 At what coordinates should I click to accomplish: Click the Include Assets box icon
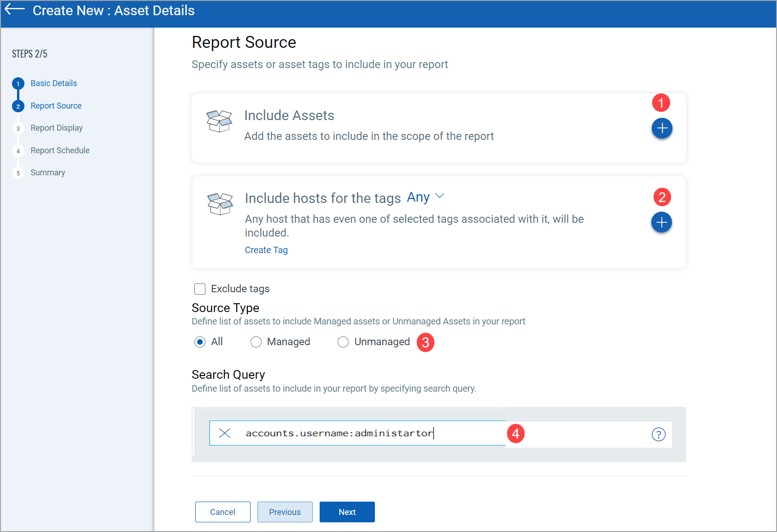[220, 121]
